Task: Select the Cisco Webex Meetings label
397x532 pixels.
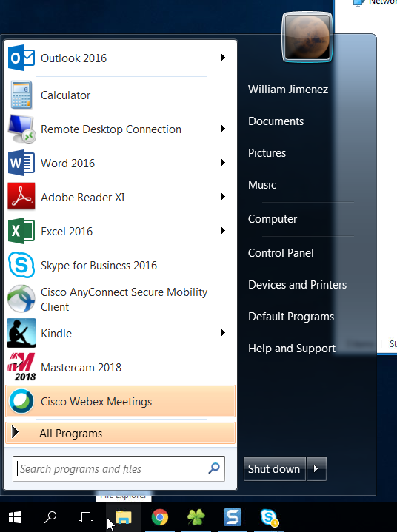Action: pyautogui.click(x=96, y=402)
